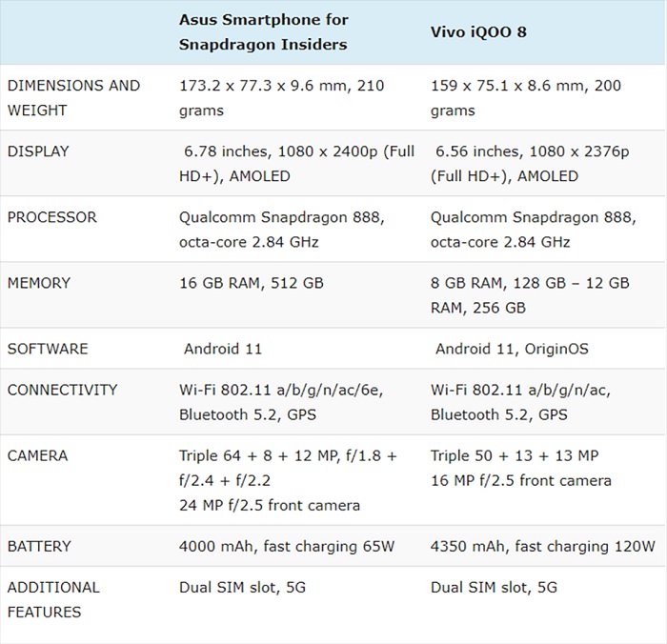This screenshot has height=644, width=667.
Task: Click the DISPLAY row label
Action: pos(38,151)
